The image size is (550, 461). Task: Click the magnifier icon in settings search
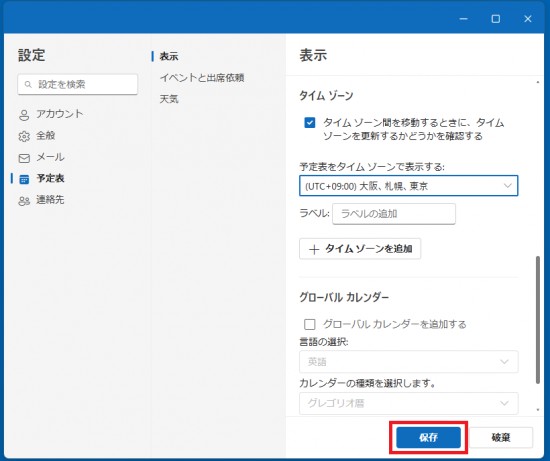coord(28,84)
